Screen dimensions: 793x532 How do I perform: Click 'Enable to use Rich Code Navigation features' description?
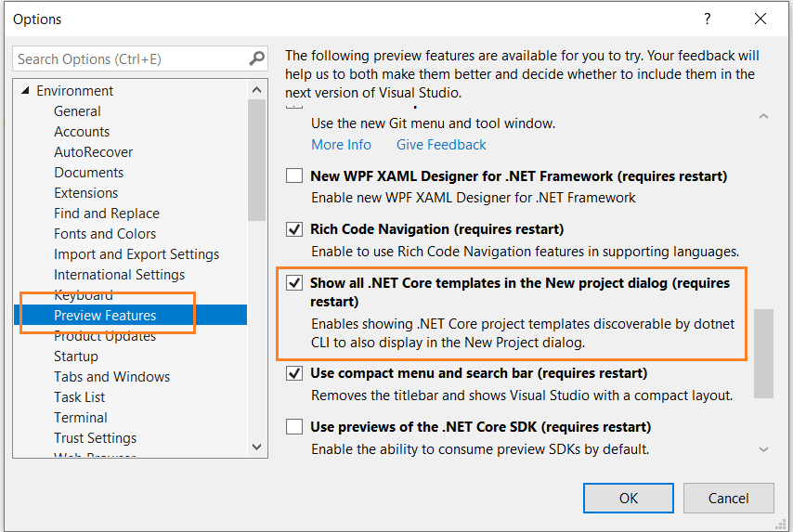coord(525,252)
